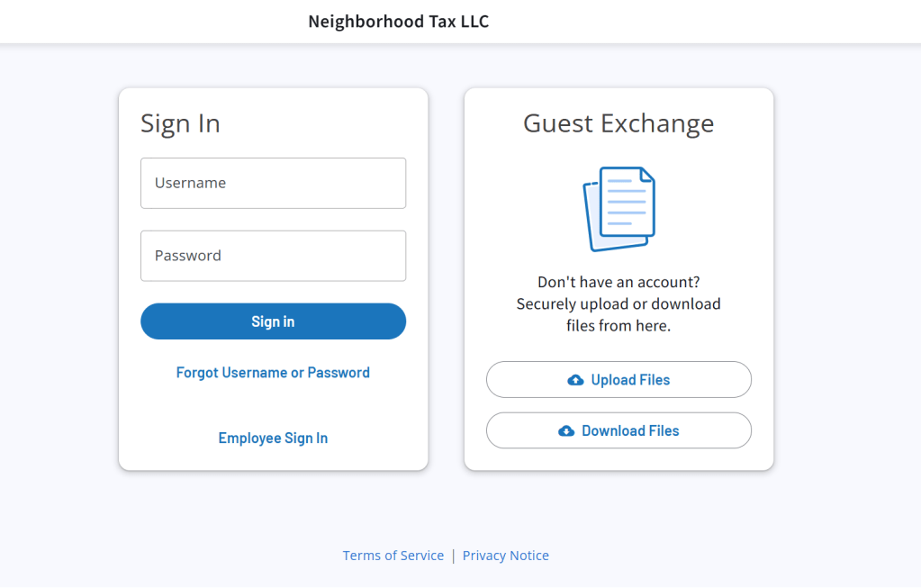The height and width of the screenshot is (588, 921).
Task: Open the Privacy Notice link
Action: 506,556
